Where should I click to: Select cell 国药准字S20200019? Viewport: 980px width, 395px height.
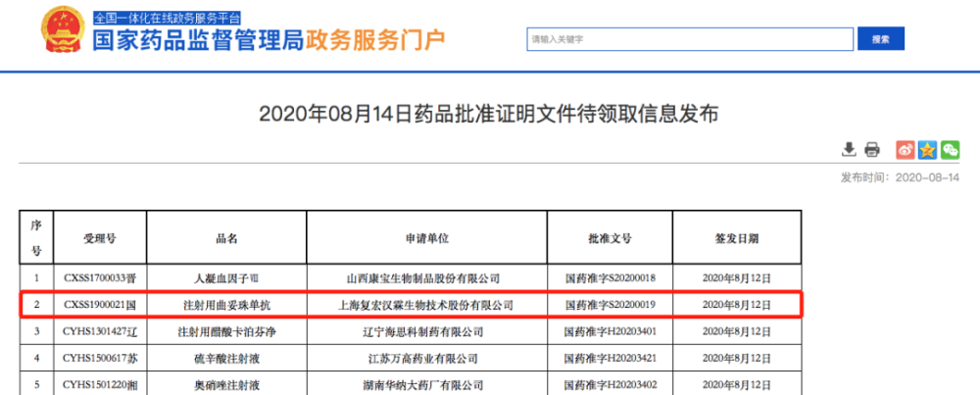tap(610, 305)
